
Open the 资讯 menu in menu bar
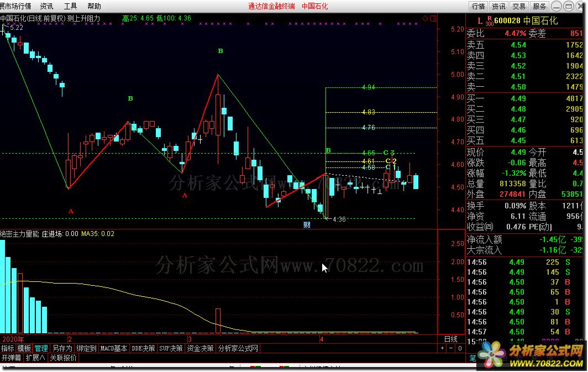pyautogui.click(x=46, y=7)
